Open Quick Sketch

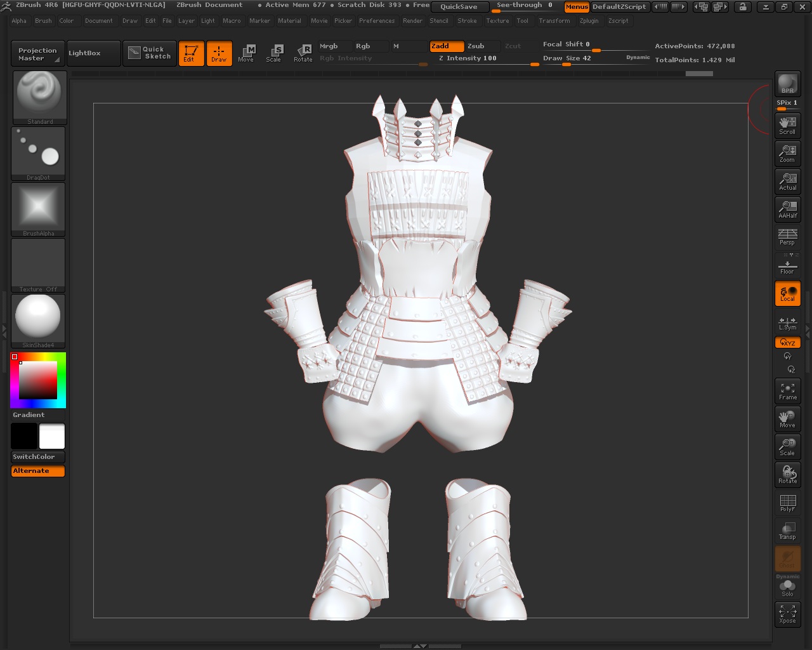(150, 53)
